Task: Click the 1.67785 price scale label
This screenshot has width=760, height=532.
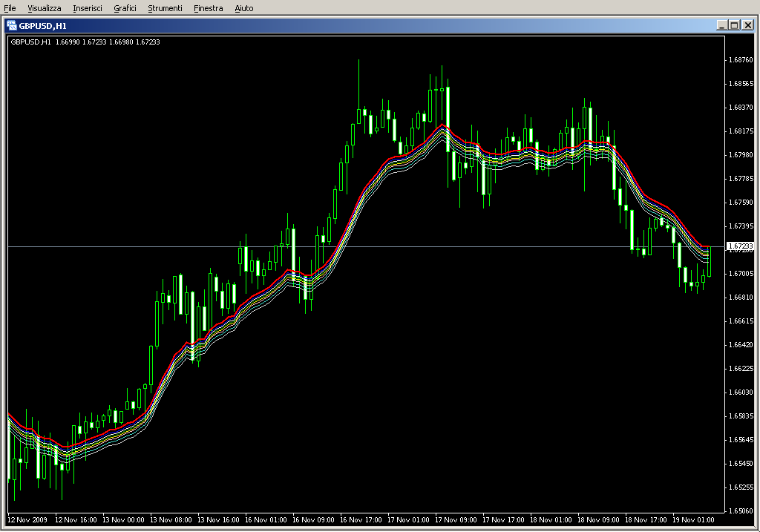Action: pos(741,179)
